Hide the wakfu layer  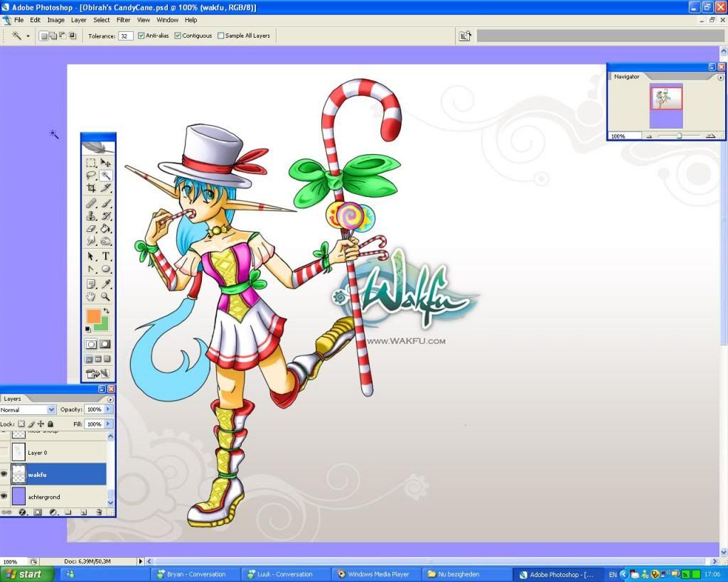4,474
